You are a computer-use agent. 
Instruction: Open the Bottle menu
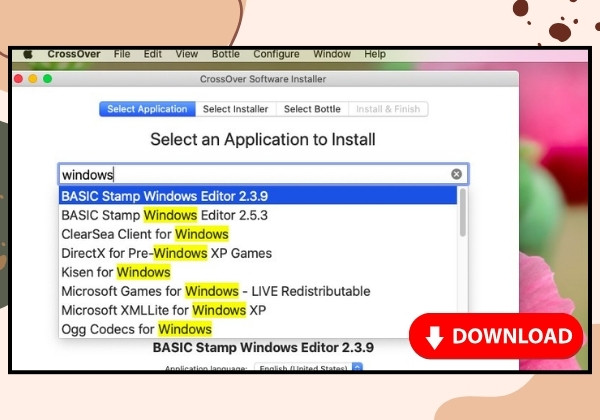[226, 54]
